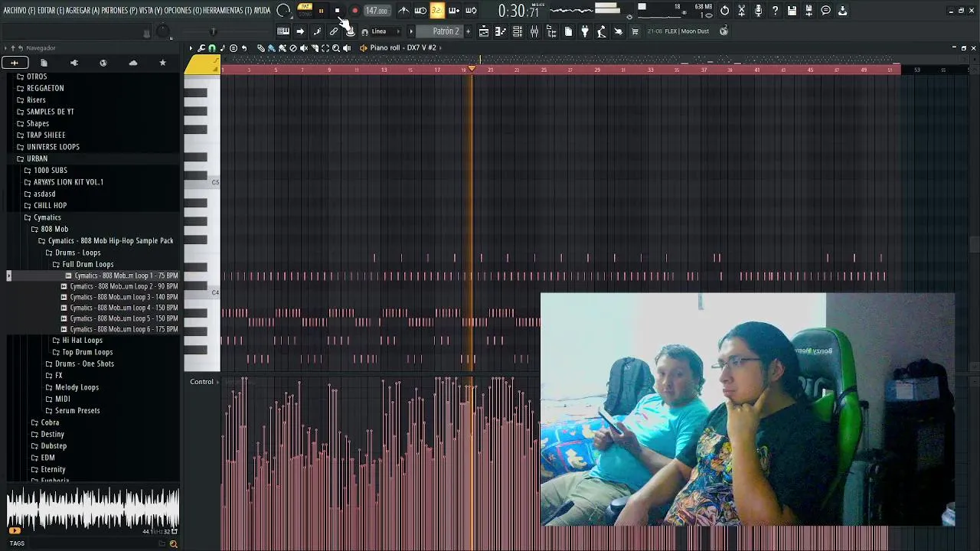Viewport: 980px width, 551px height.
Task: Click the browser cloud tab icon
Action: pos(133,63)
